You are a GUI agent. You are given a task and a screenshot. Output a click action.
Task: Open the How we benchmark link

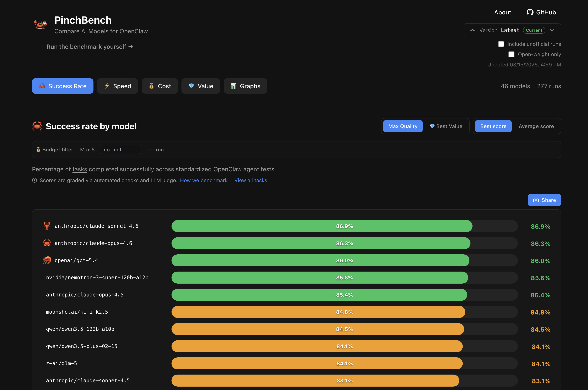point(204,180)
